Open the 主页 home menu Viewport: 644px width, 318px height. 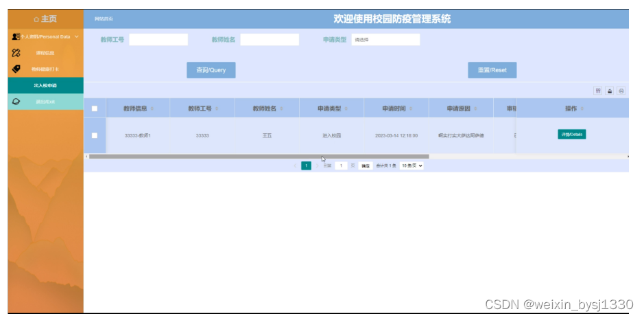pos(45,19)
